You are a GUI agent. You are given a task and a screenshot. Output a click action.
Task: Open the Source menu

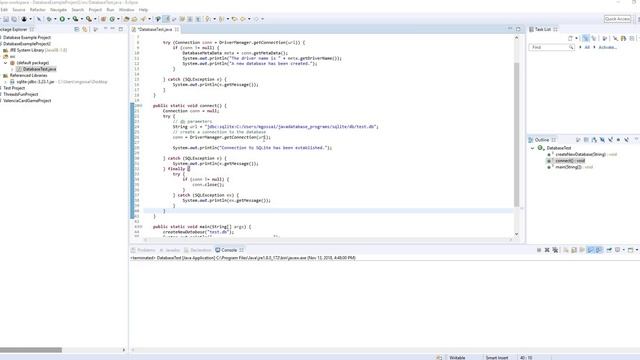(18, 10)
